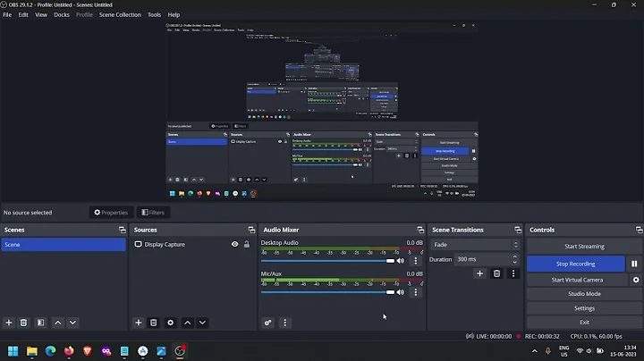Move source up arrow in Sources dock
This screenshot has width=644, height=361.
(188, 323)
